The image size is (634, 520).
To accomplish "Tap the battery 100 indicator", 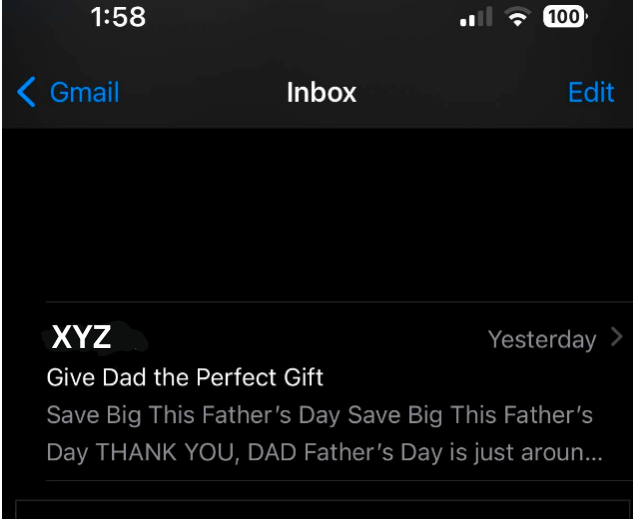I will click(x=566, y=17).
